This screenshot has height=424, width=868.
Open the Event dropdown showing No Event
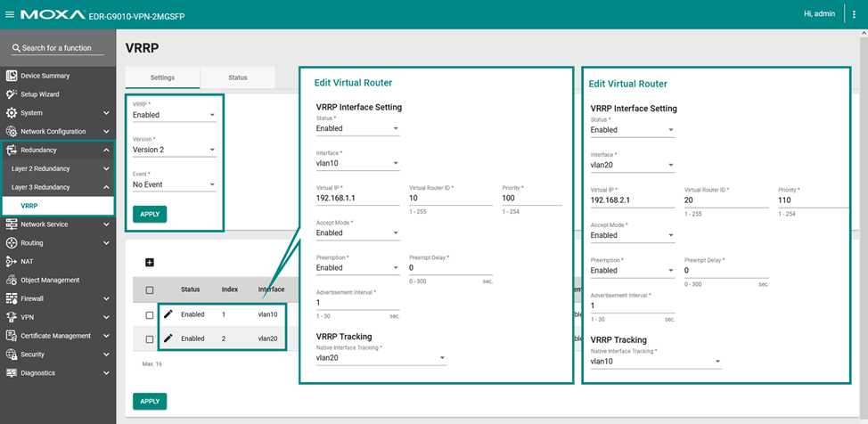(174, 185)
